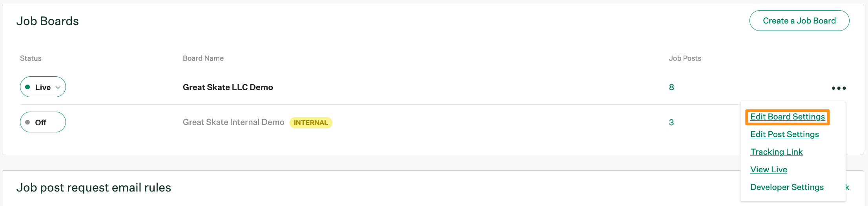
Task: Select Edit Board Settings from the menu
Action: 787,117
